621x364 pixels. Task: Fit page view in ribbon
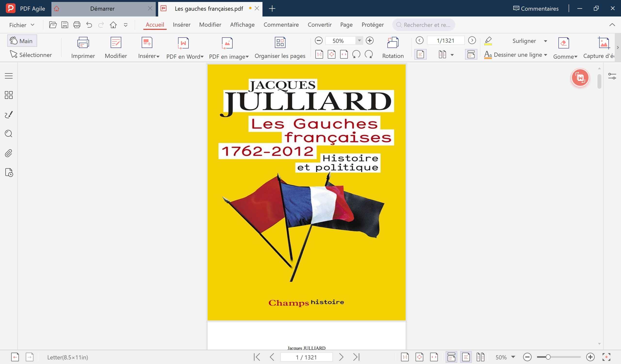[331, 54]
